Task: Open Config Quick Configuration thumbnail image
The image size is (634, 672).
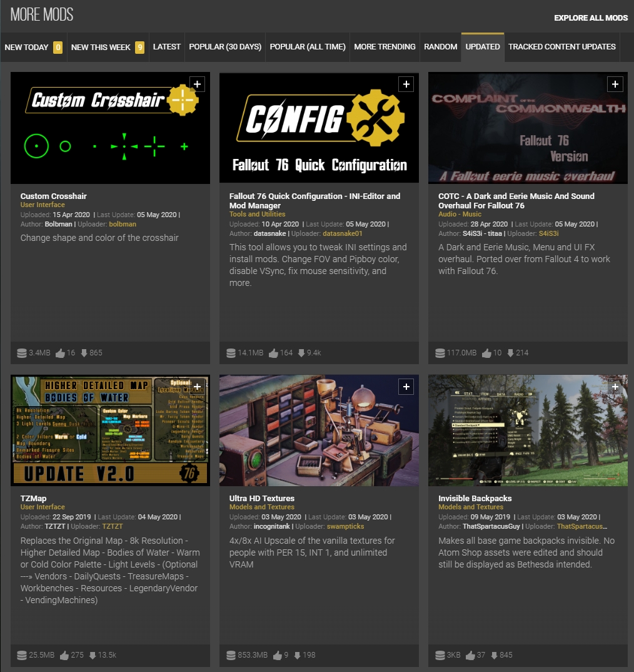Action: pos(319,128)
